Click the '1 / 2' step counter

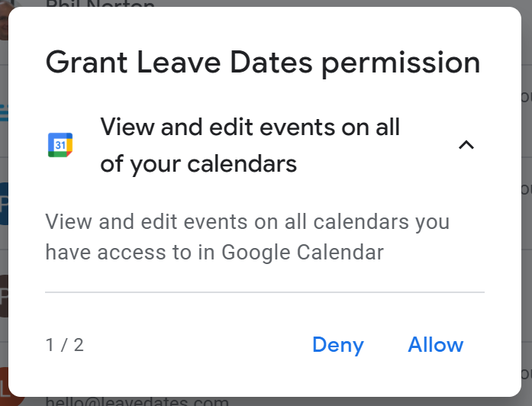(64, 345)
